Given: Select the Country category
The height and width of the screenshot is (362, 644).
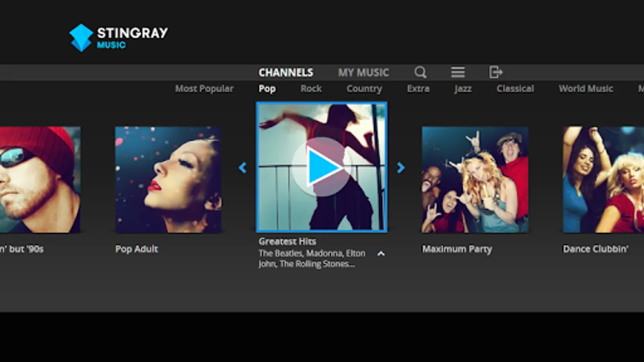Looking at the screenshot, I should 364,88.
